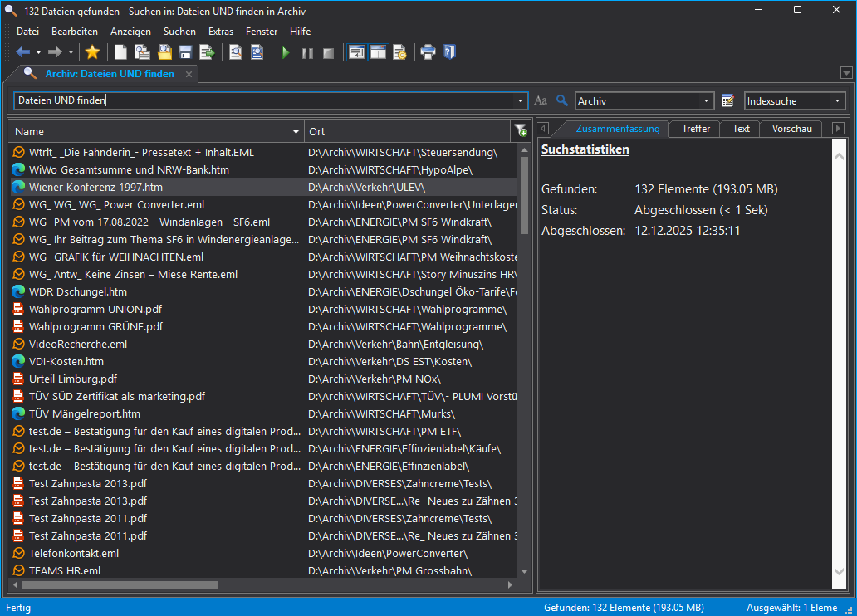Click the blue Back arrow
The image size is (857, 616).
tap(23, 52)
